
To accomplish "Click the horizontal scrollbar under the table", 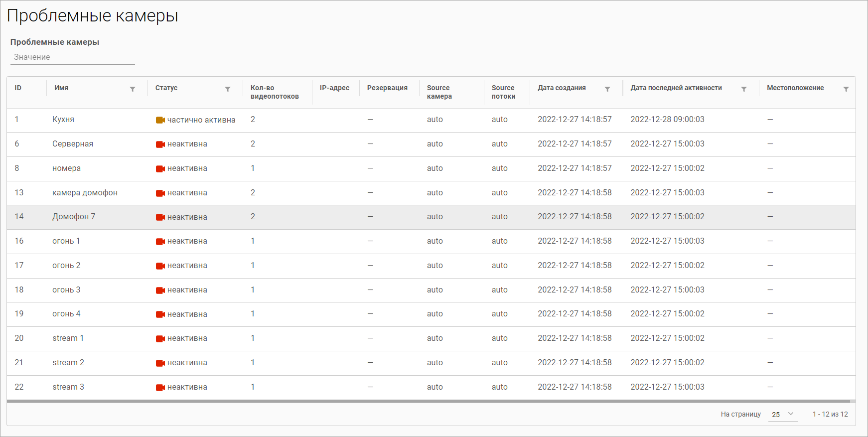I will point(429,401).
